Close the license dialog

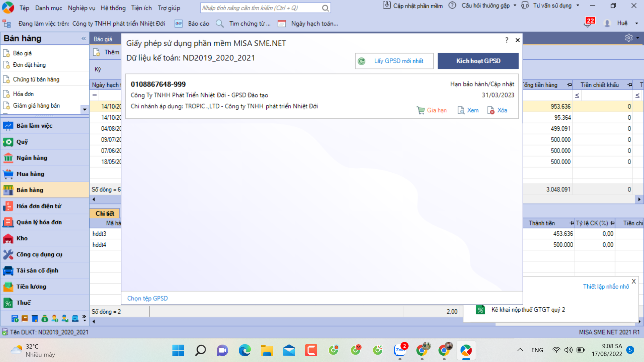(518, 40)
